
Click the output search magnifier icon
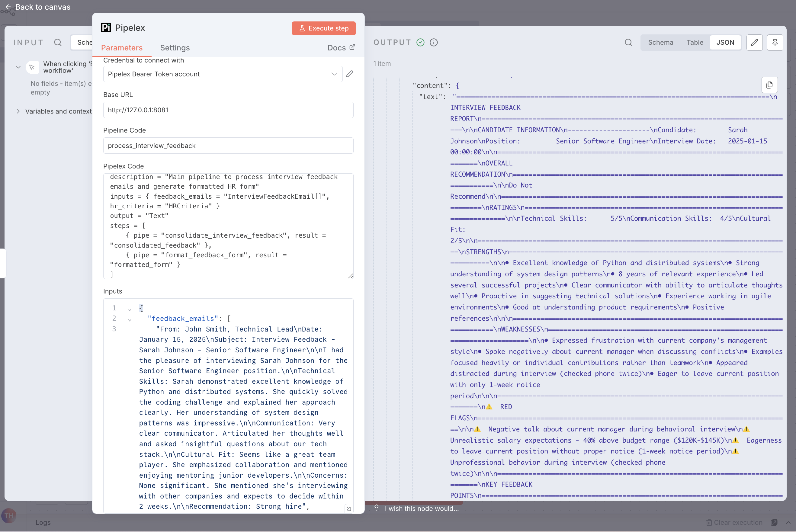[628, 42]
